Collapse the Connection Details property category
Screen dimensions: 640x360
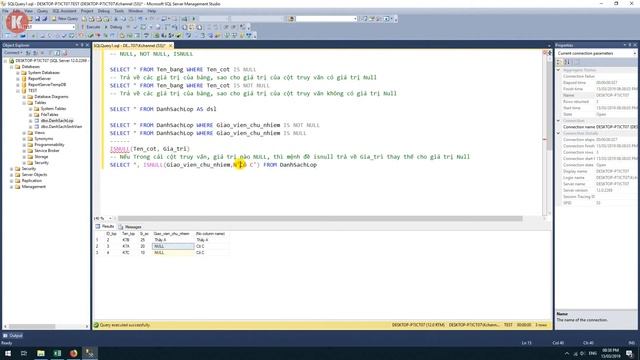coord(559,133)
